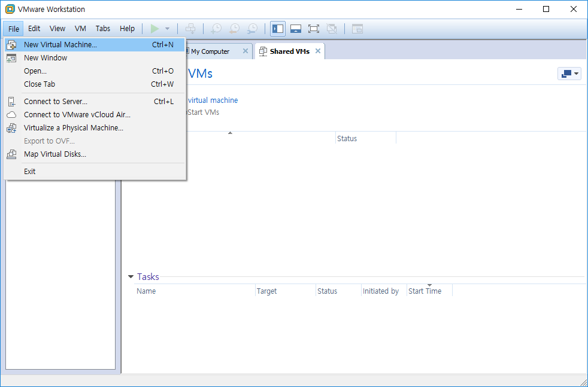588x387 pixels.
Task: Select Exit from the File menu
Action: coord(95,171)
